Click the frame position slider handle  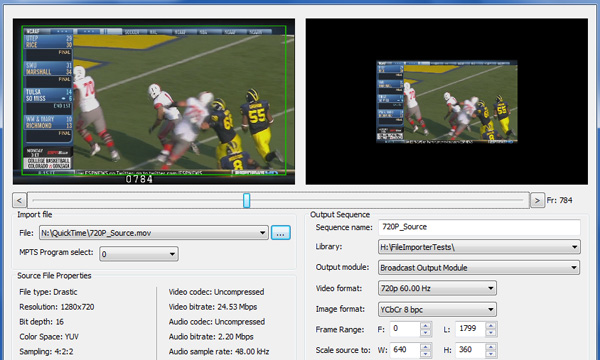246,200
